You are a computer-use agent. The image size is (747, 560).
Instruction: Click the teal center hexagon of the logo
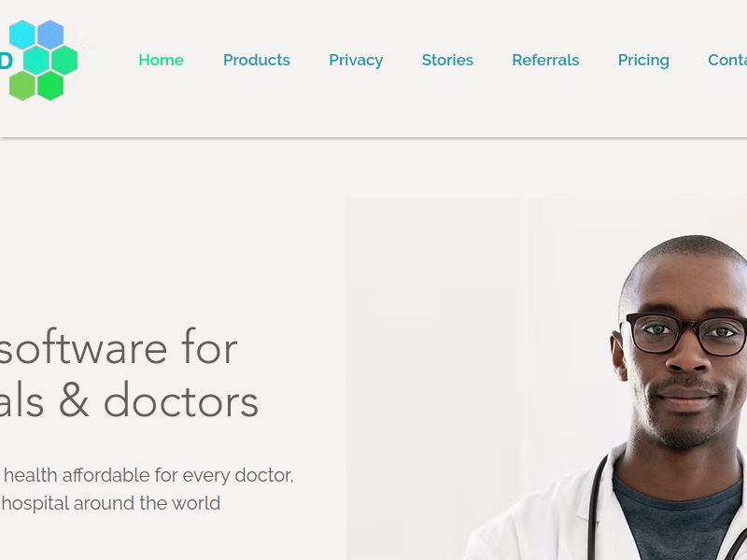[x=36, y=60]
